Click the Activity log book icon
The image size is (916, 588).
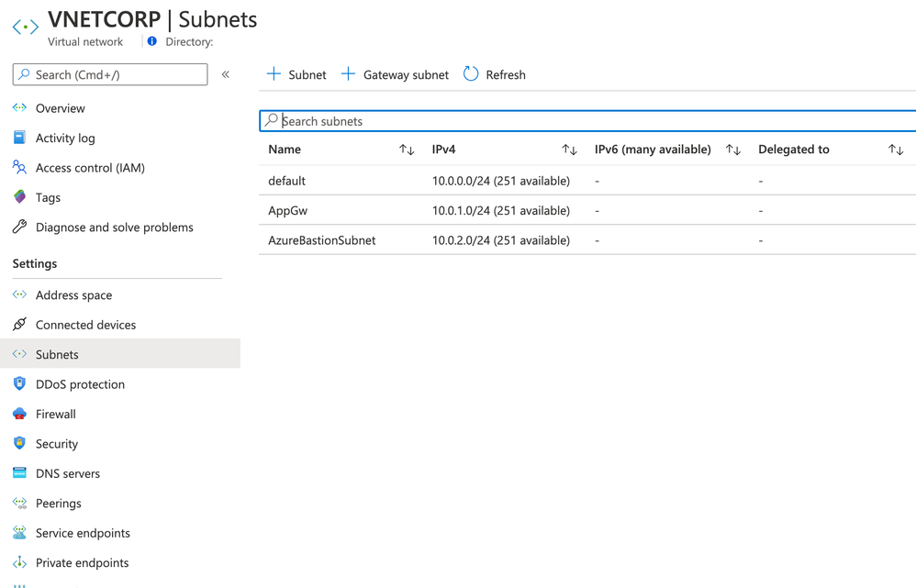[19, 138]
